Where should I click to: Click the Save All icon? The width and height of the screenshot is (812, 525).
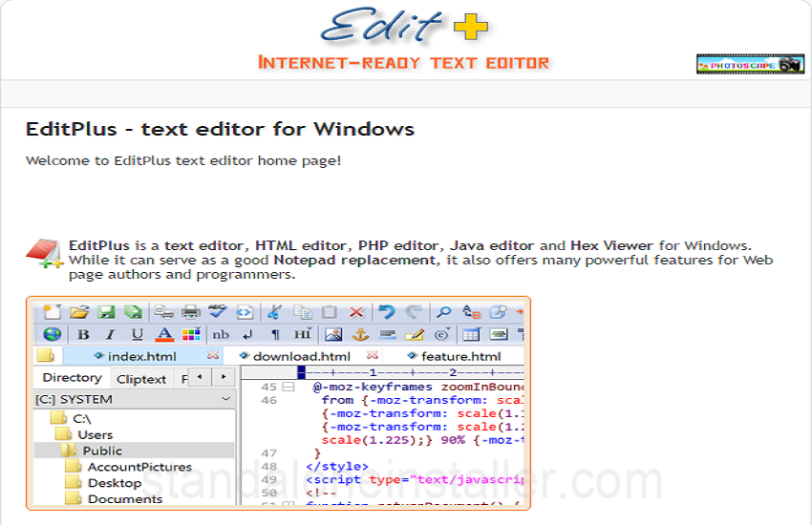133,312
